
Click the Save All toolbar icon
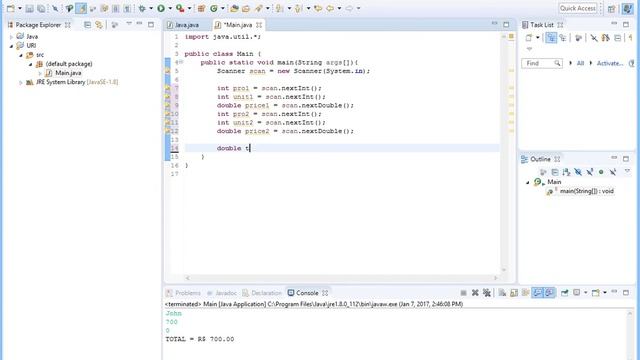pyautogui.click(x=41, y=8)
